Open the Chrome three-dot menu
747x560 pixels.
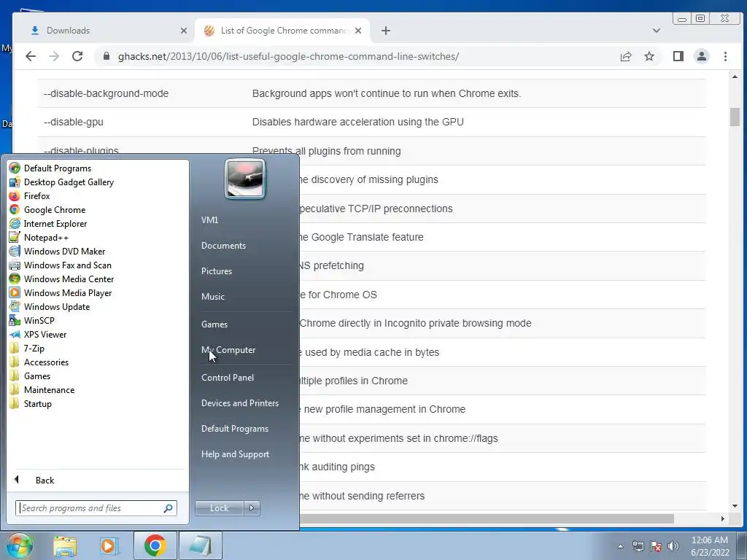725,56
